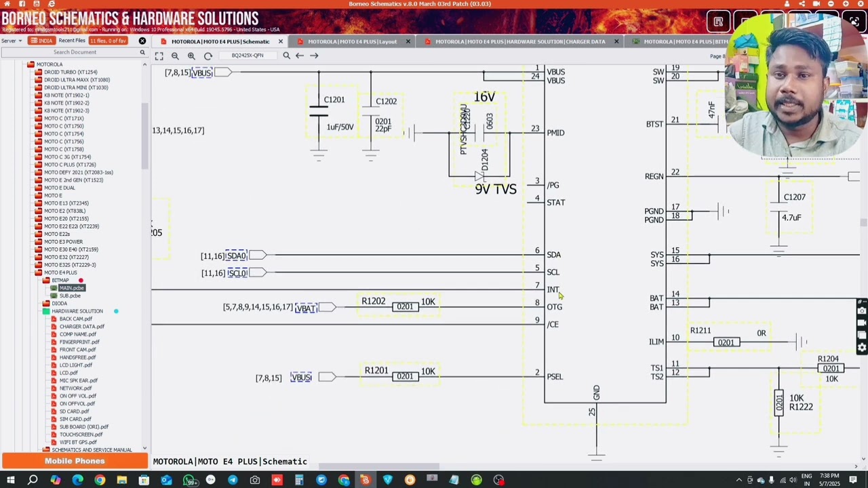The height and width of the screenshot is (488, 868).
Task: Open the Server dropdown
Action: pyautogui.click(x=11, y=41)
